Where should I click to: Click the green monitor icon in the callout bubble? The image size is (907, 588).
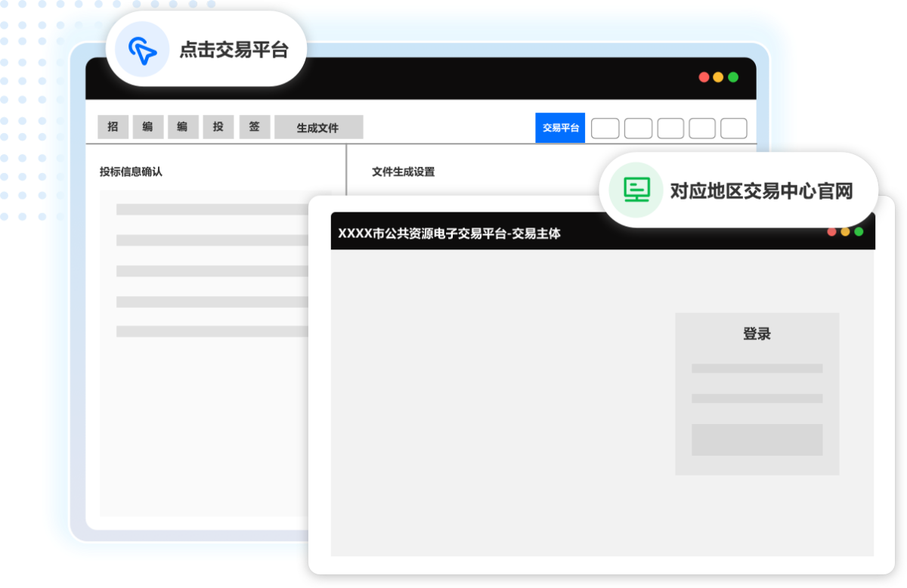[x=637, y=190]
